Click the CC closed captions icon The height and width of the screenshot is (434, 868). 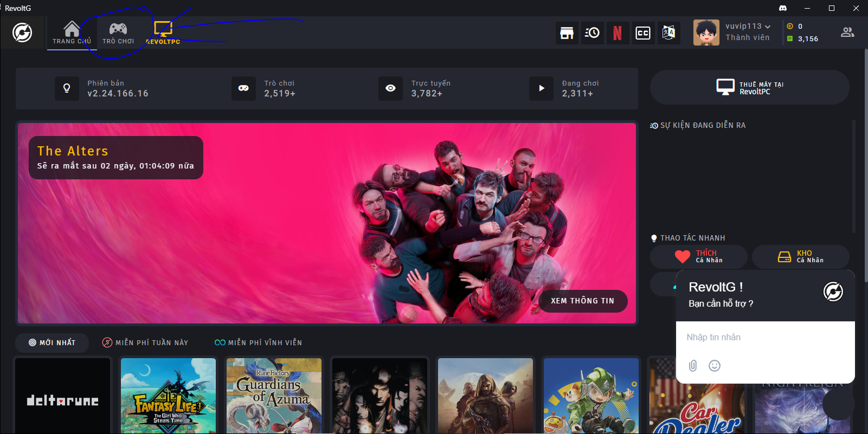(x=643, y=33)
